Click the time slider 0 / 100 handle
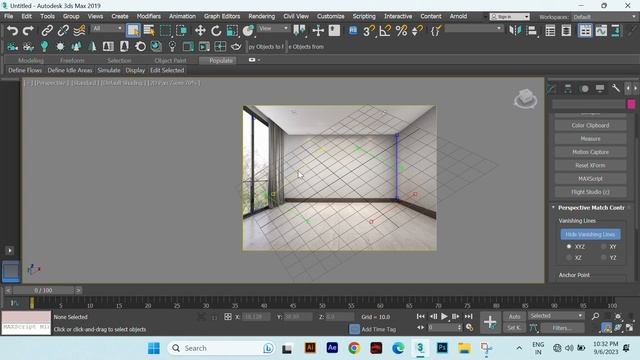The image size is (640, 360). click(x=43, y=290)
